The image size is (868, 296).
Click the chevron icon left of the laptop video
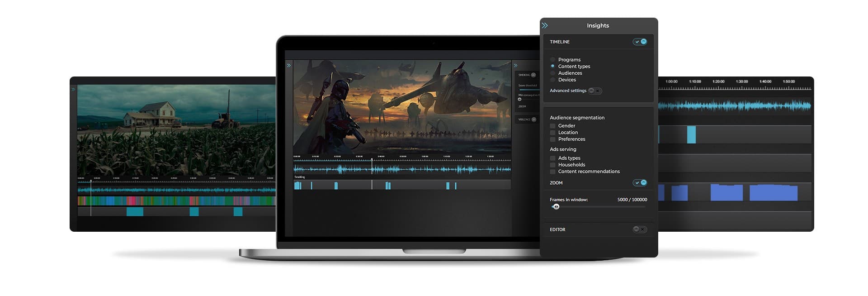point(289,66)
